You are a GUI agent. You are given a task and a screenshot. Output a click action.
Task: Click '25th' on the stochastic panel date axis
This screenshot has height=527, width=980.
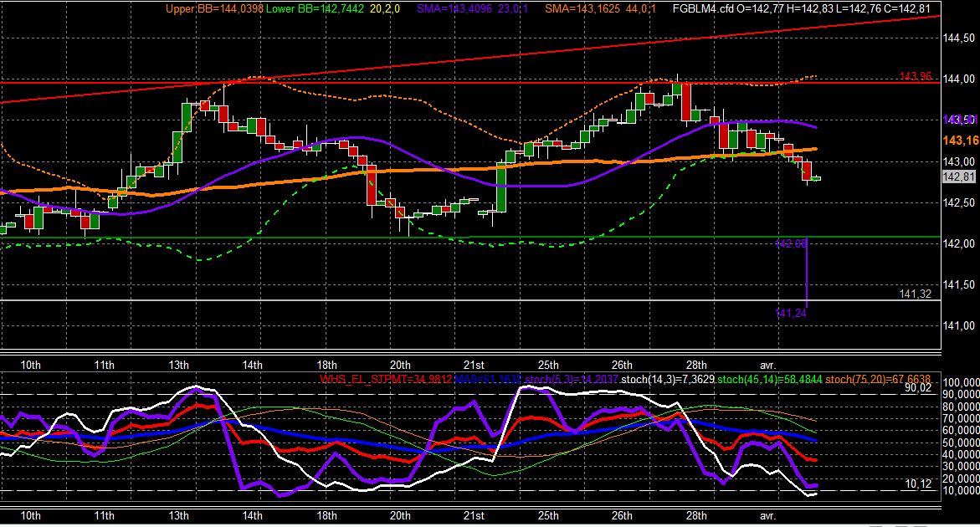point(548,515)
